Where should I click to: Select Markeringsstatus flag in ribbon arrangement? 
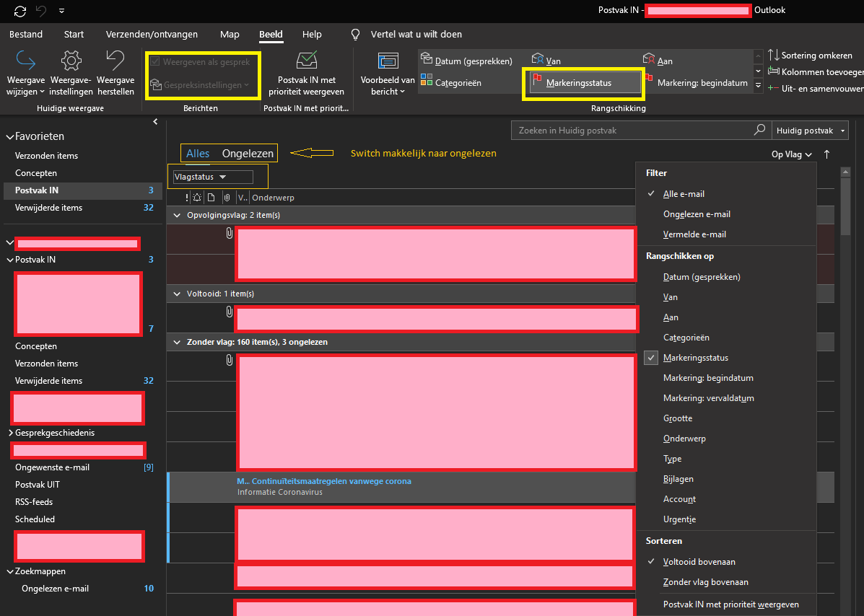click(582, 83)
